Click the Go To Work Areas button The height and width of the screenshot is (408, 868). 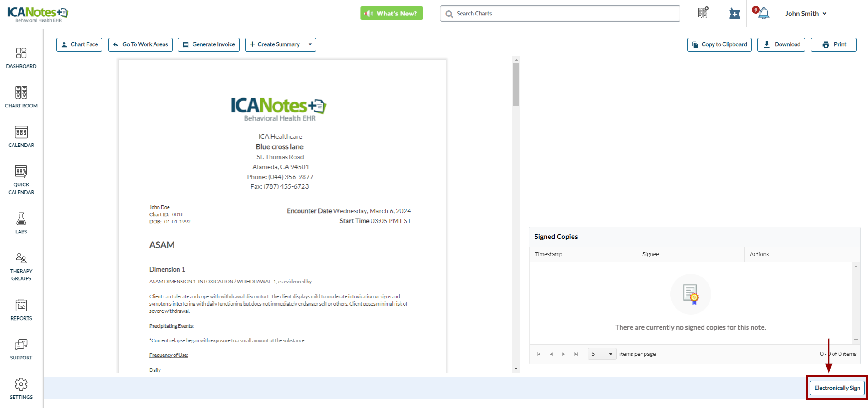pyautogui.click(x=140, y=44)
